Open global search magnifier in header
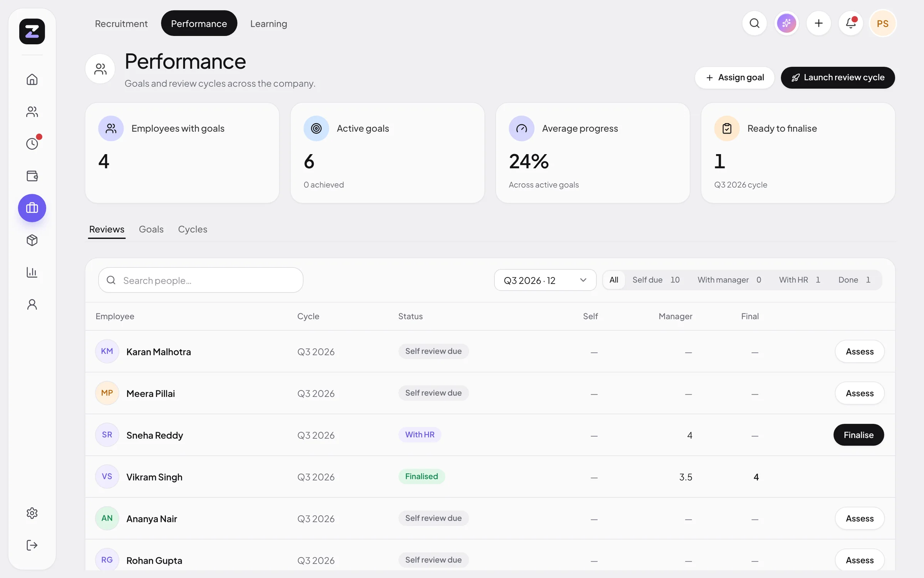 point(755,24)
